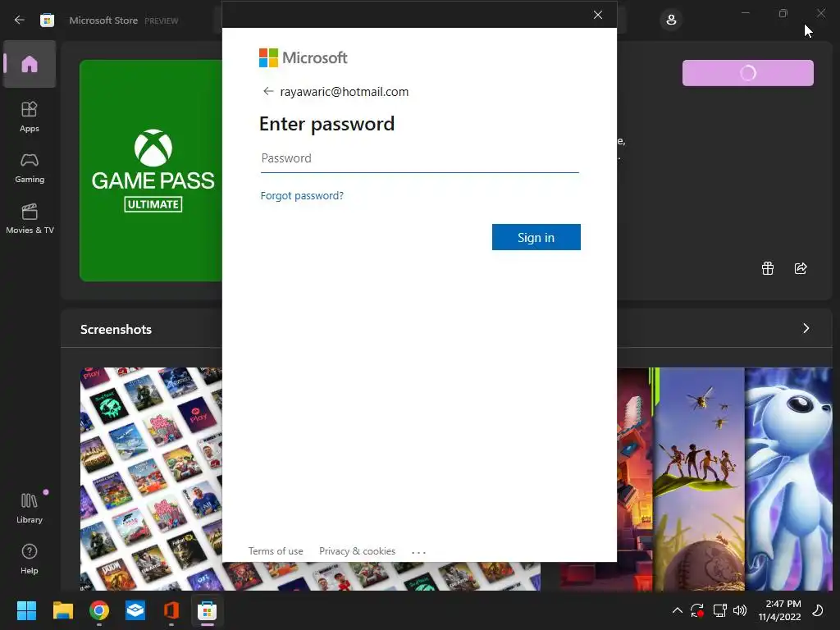Open the Apps section in sidebar
This screenshot has height=630, width=840.
coord(30,116)
